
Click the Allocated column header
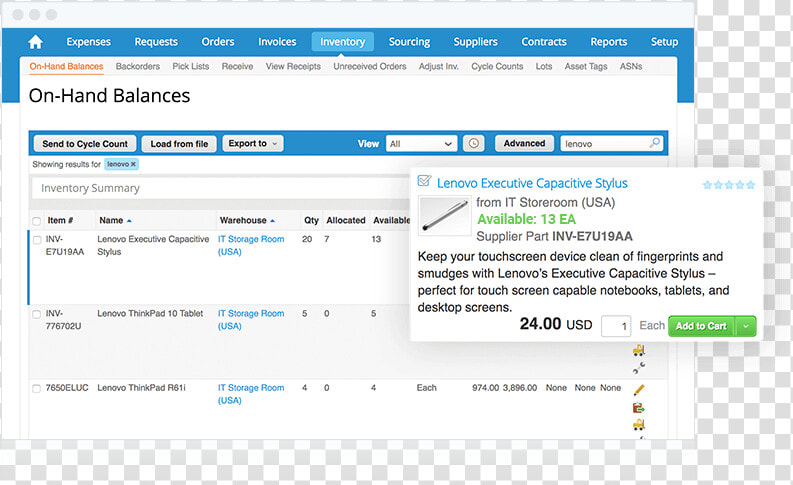coord(346,221)
